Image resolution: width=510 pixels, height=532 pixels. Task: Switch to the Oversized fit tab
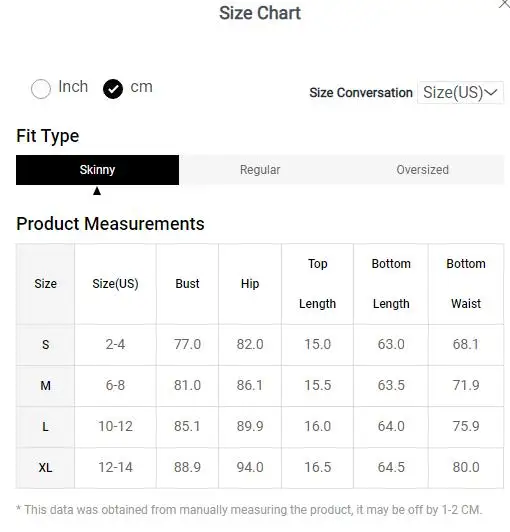point(422,170)
